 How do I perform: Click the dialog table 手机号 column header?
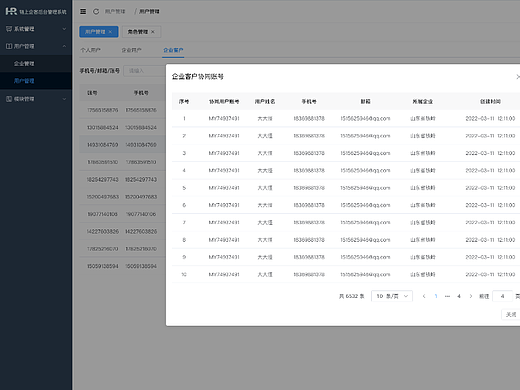[x=309, y=101]
